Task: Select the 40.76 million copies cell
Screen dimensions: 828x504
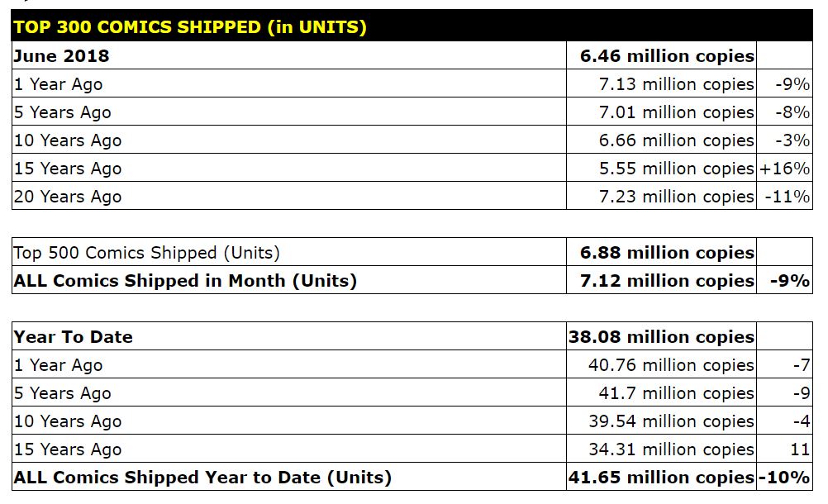Action: pos(671,365)
